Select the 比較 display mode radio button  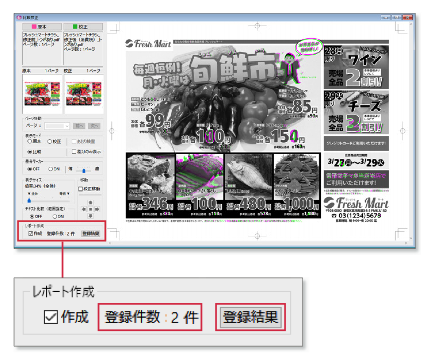coord(29,152)
